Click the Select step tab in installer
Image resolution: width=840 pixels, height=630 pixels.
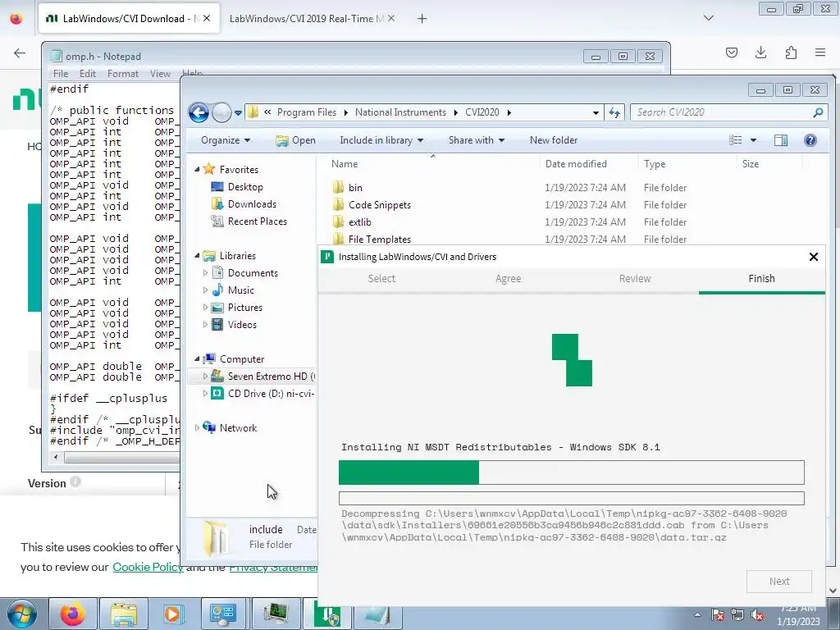[x=381, y=279]
